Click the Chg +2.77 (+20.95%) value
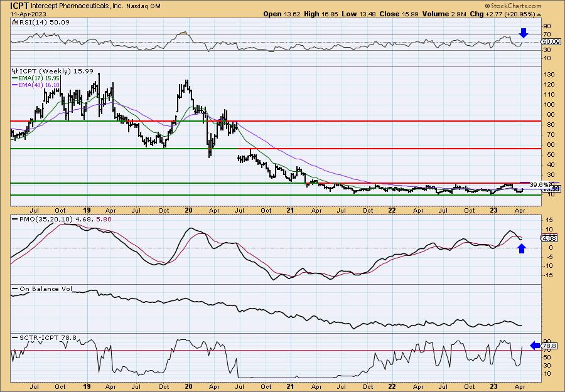Viewport: 565px width, 392px height. pos(503,14)
